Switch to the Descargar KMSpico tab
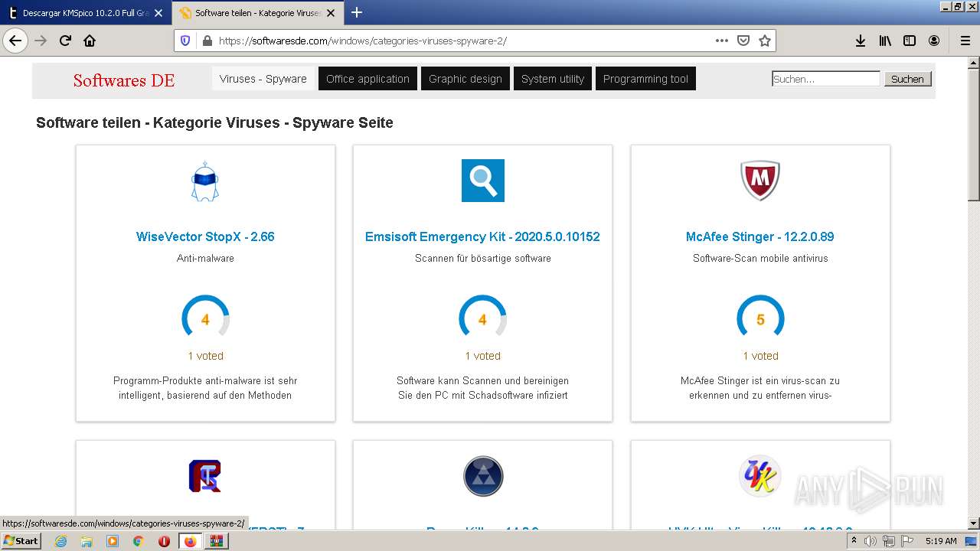Image resolution: width=980 pixels, height=551 pixels. [85, 13]
